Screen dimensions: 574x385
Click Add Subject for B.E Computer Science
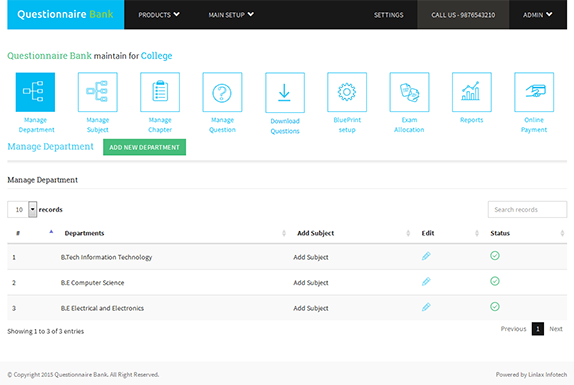(x=310, y=283)
